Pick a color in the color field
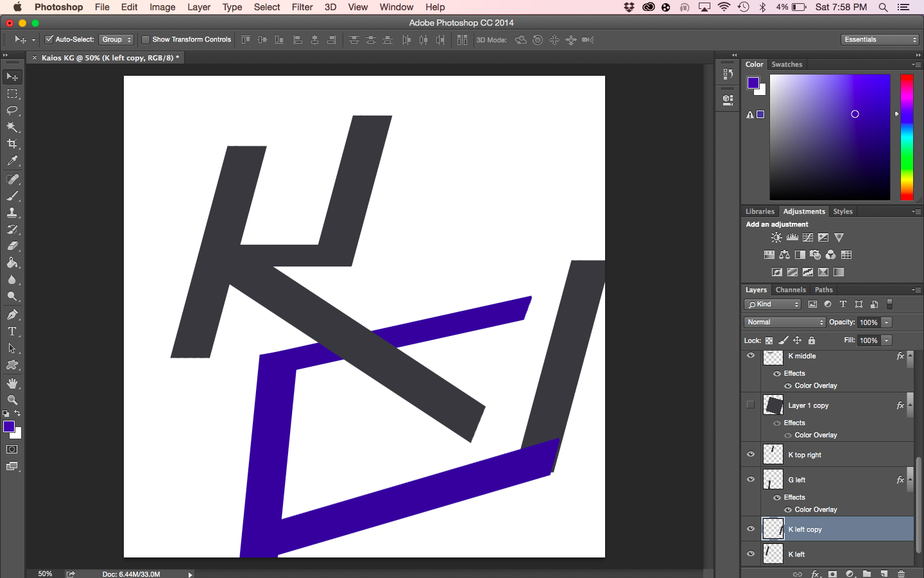This screenshot has width=924, height=578. pyautogui.click(x=830, y=137)
